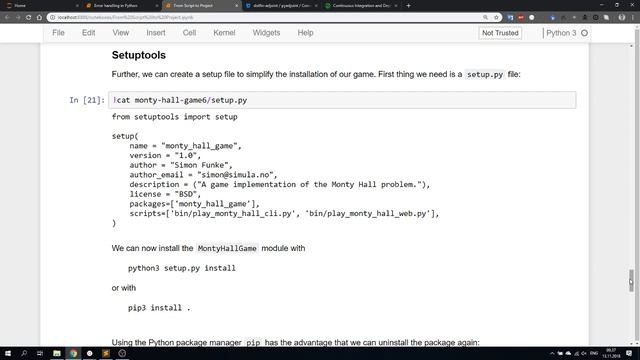Click the license = "BSD" line

165,194
